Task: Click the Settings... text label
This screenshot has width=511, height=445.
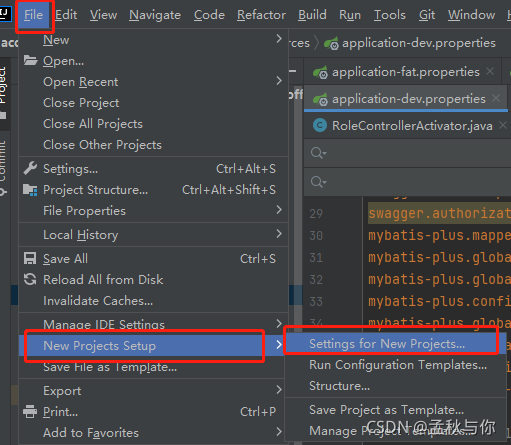Action: click(x=71, y=169)
